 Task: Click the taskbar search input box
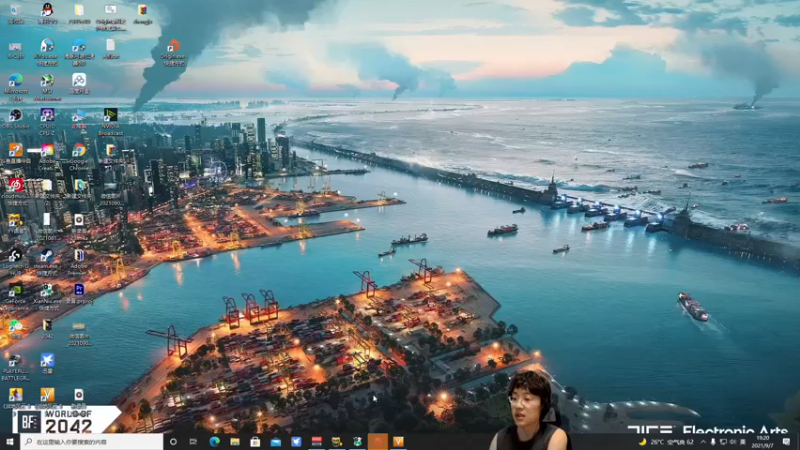click(x=92, y=441)
